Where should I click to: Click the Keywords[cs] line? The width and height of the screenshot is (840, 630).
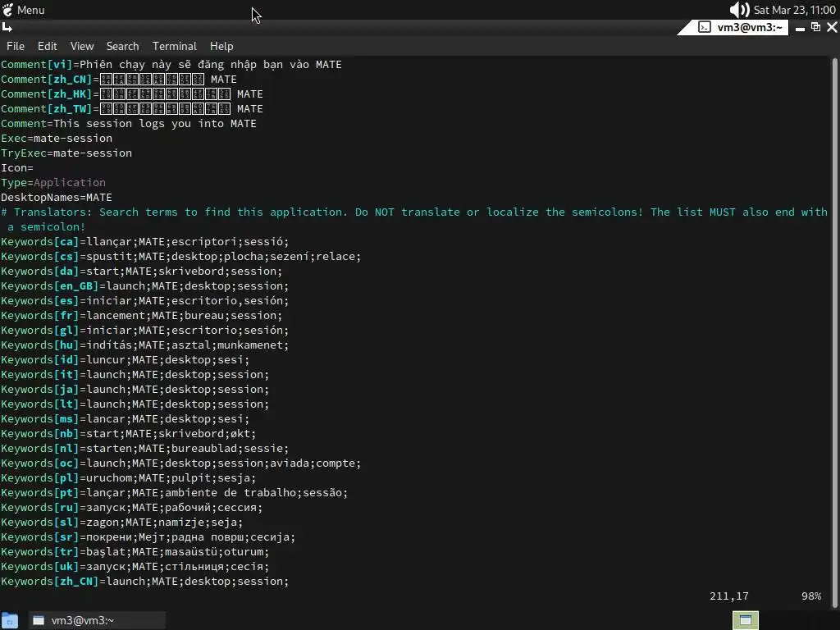[181, 257]
